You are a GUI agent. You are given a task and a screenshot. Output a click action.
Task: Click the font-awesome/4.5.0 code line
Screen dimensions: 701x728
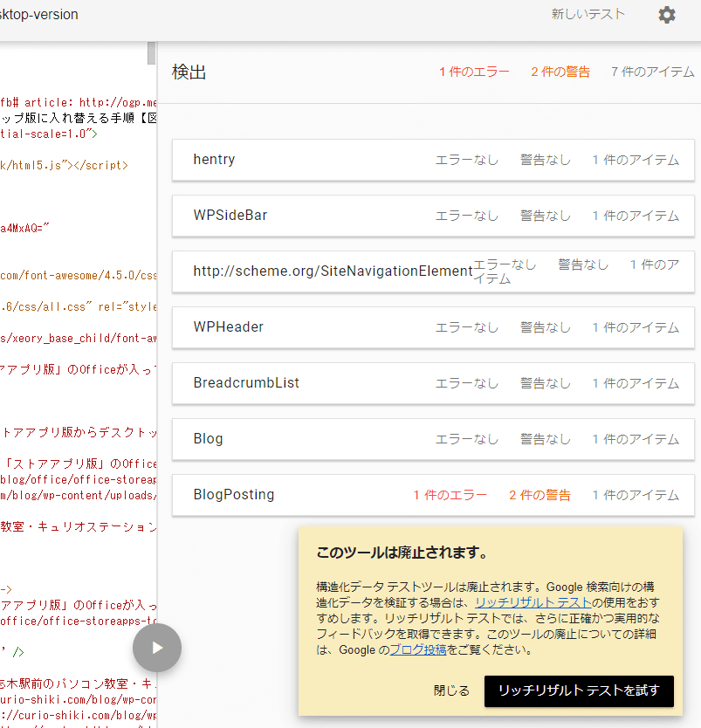pos(78,275)
